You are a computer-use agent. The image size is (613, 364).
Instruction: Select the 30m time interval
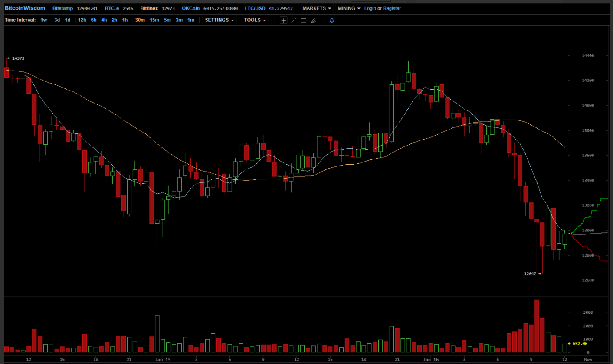[x=140, y=20]
